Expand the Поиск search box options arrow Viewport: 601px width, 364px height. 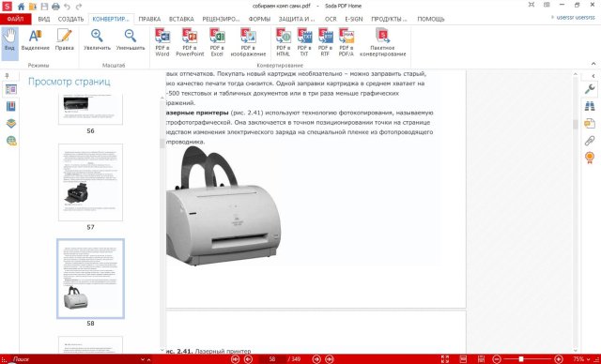point(143,359)
